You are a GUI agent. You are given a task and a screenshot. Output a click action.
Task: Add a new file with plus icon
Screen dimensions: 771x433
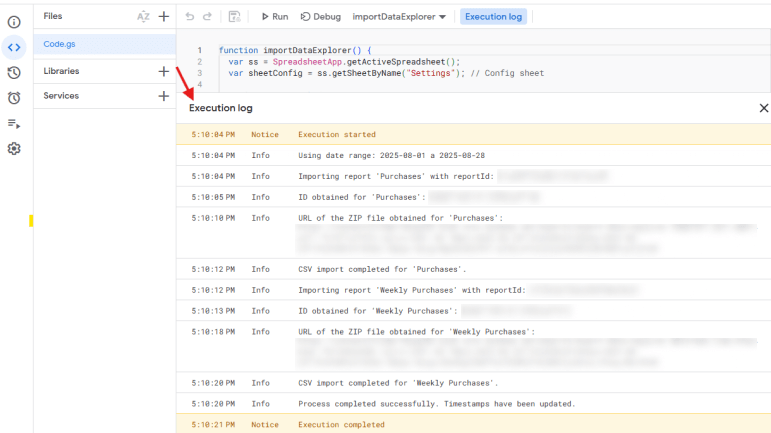[x=164, y=17]
